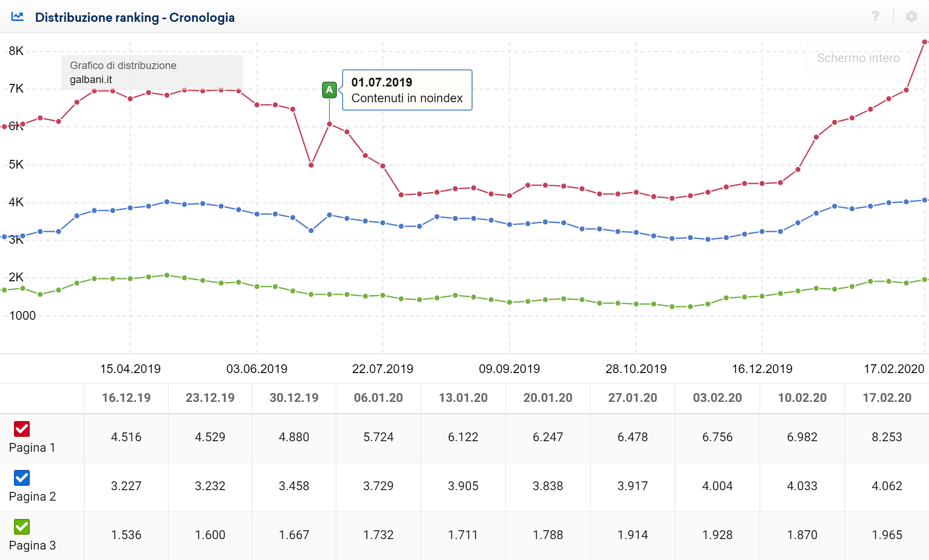Image resolution: width=929 pixels, height=560 pixels.
Task: Select the Pagina 2 value 4.062
Action: click(x=887, y=486)
